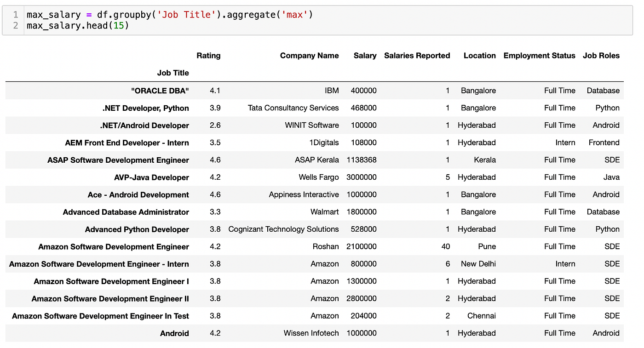Click the Employment Status column header
The width and height of the screenshot is (644, 348).
539,56
